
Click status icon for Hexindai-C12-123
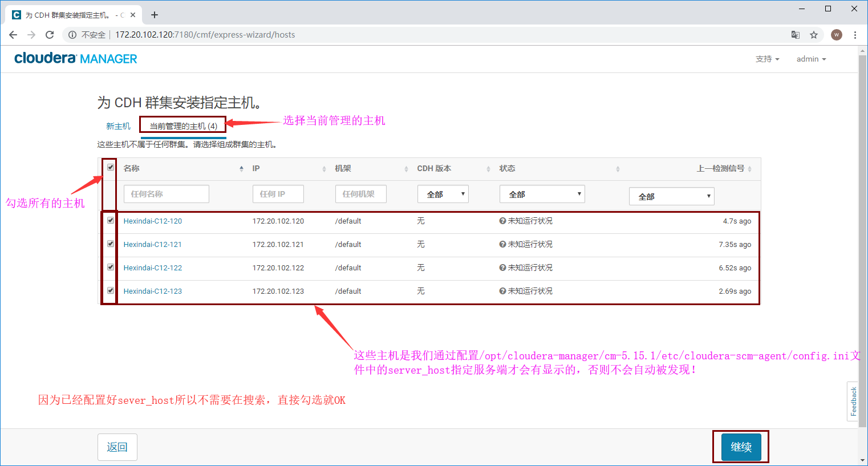coord(502,291)
